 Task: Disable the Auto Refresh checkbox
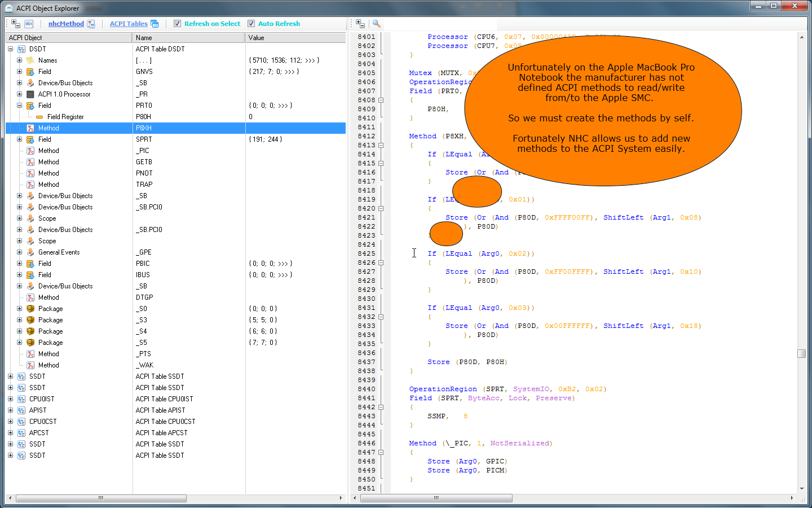[x=251, y=24]
